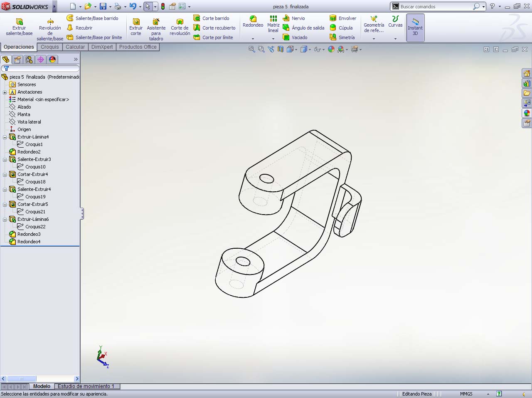
Task: Switch to DisplayManager tab in panel
Action: coord(52,59)
